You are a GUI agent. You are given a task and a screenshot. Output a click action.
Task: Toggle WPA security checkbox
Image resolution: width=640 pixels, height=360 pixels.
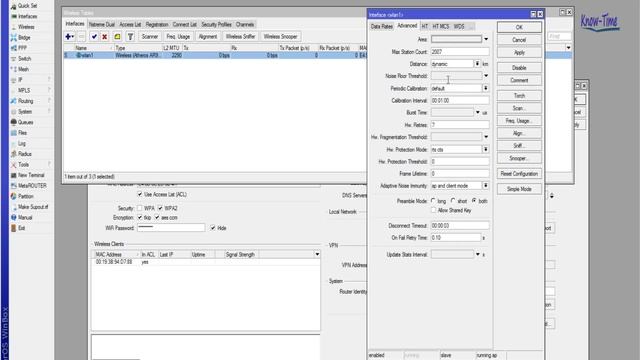click(x=140, y=208)
